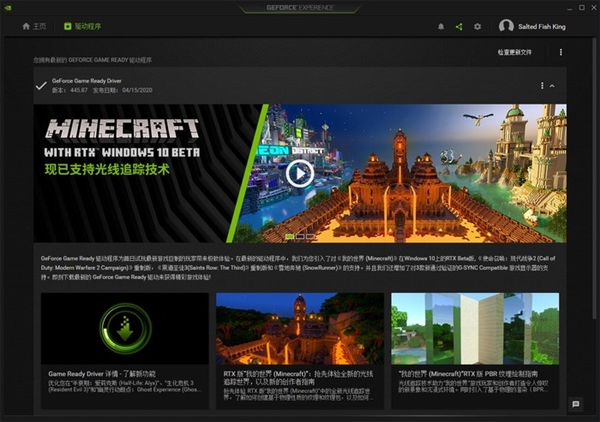Click the installed driver checkmark icon
Image resolution: width=600 pixels, height=422 pixels.
(41, 86)
